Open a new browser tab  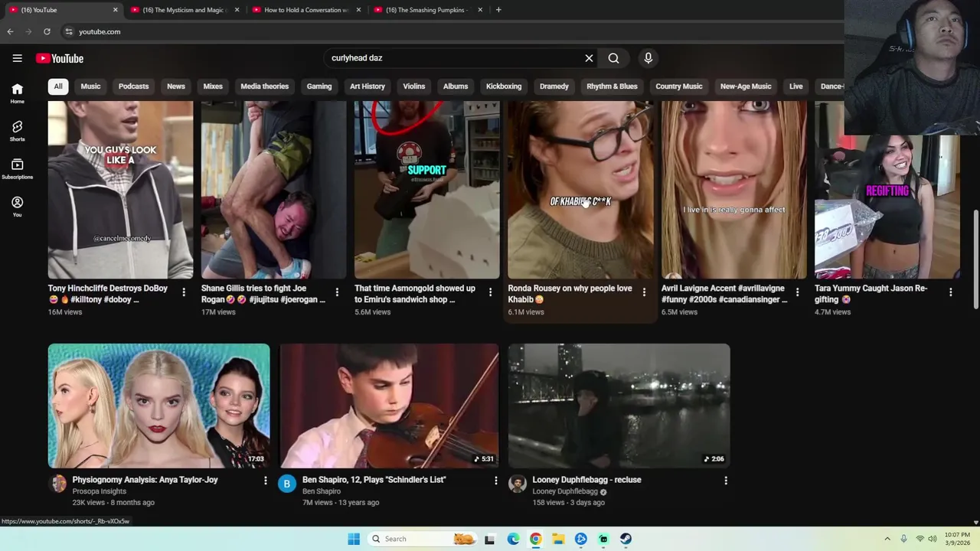click(x=498, y=10)
